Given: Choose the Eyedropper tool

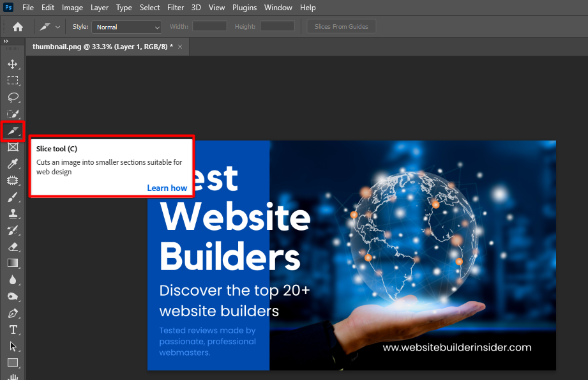Looking at the screenshot, I should click(x=13, y=164).
